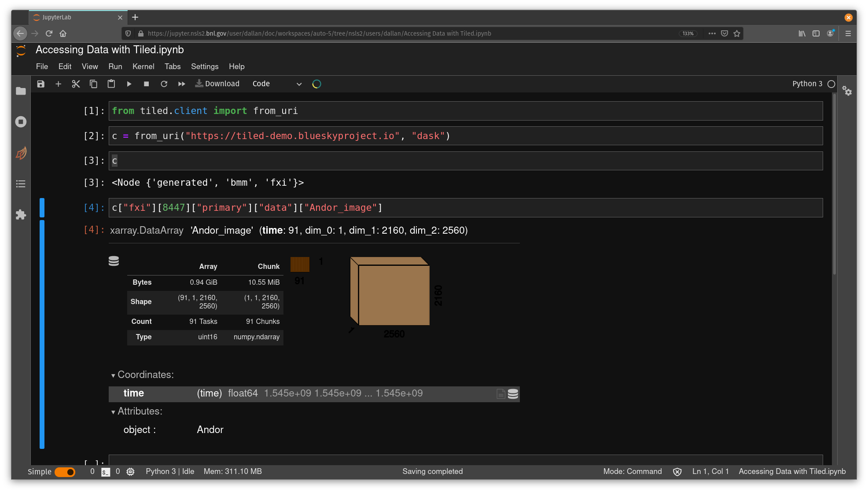The width and height of the screenshot is (868, 492).
Task: Open the property inspector gears icon
Action: (847, 91)
